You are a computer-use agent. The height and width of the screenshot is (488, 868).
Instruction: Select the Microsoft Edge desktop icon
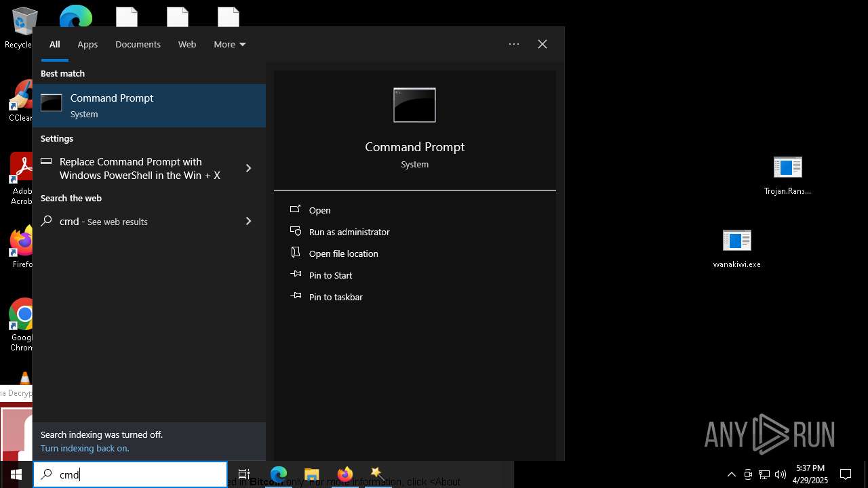click(75, 16)
